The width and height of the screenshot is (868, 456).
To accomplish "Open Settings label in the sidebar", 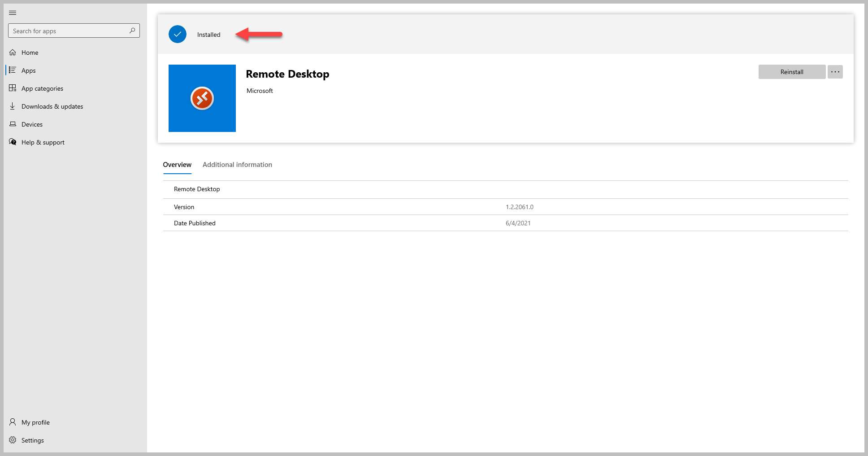I will coord(33,440).
